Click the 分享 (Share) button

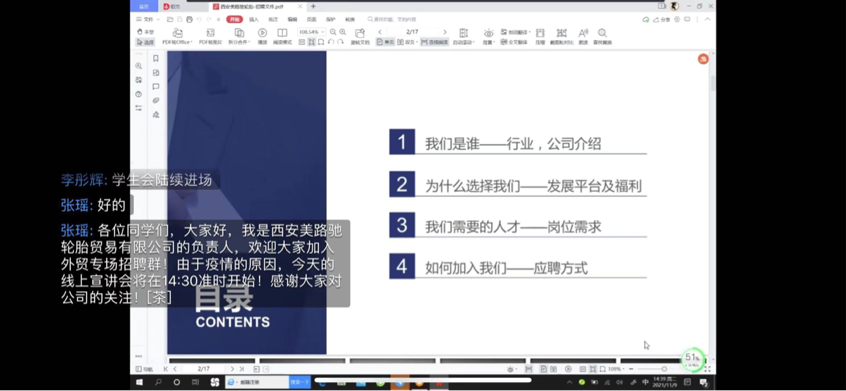coord(662,19)
